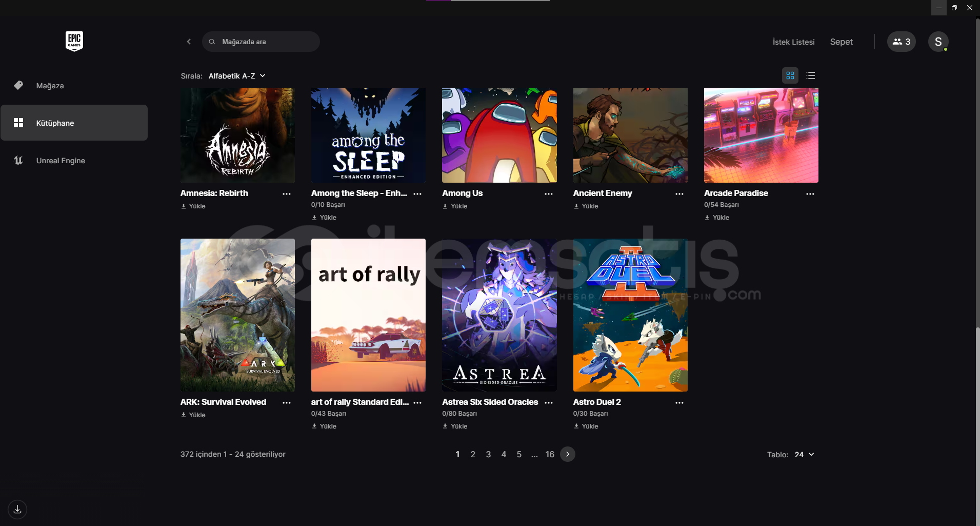Jump to page 16

[550, 454]
